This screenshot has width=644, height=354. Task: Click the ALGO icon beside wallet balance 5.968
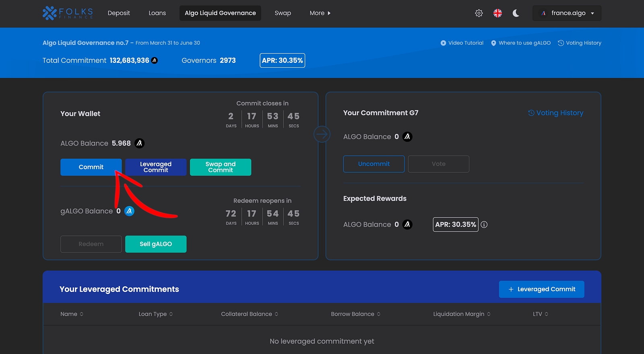139,143
